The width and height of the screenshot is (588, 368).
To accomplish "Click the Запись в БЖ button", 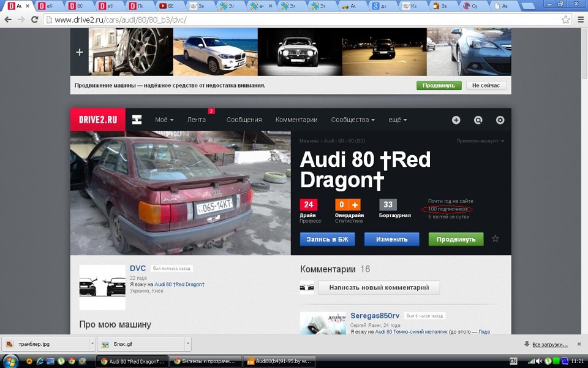I will [x=327, y=239].
